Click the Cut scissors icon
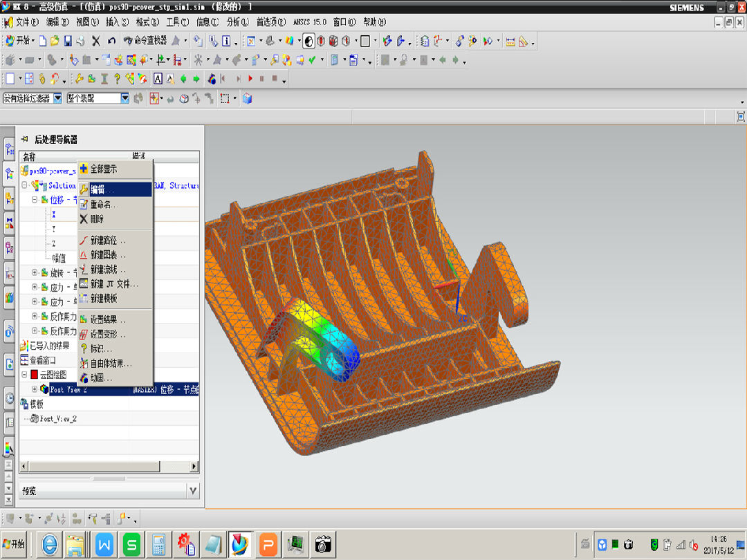The width and height of the screenshot is (747, 560). tap(96, 41)
